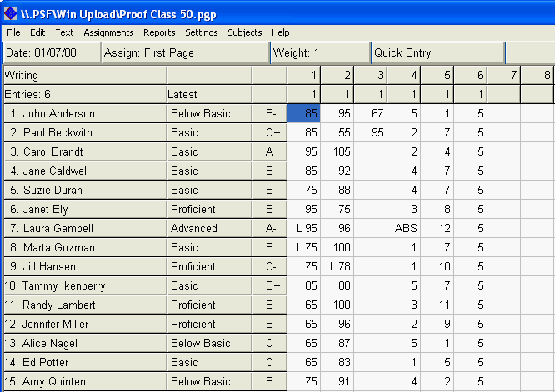This screenshot has width=555, height=392.
Task: Click the Latest column header
Action: 209,94
